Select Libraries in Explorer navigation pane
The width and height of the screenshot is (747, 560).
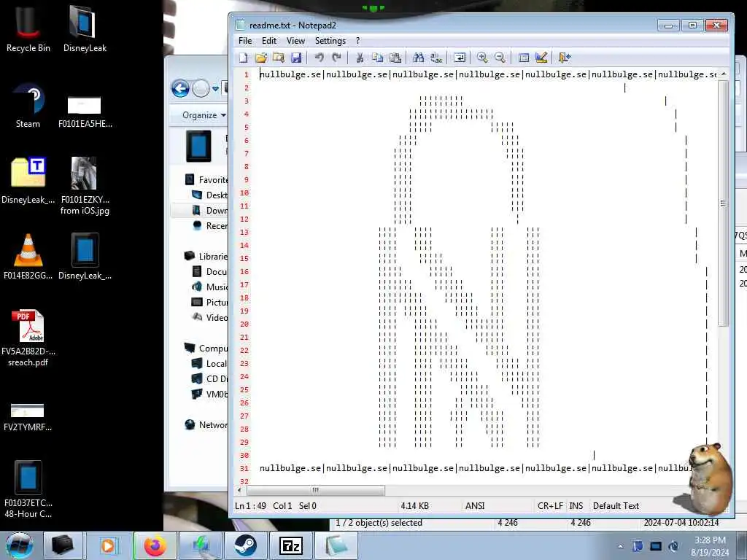tap(206, 256)
